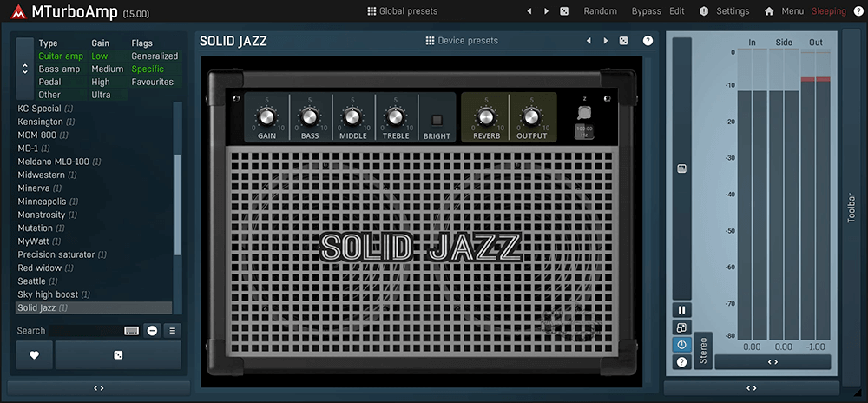Select previous device preset arrow
Screen dimensions: 868x403
click(x=589, y=41)
